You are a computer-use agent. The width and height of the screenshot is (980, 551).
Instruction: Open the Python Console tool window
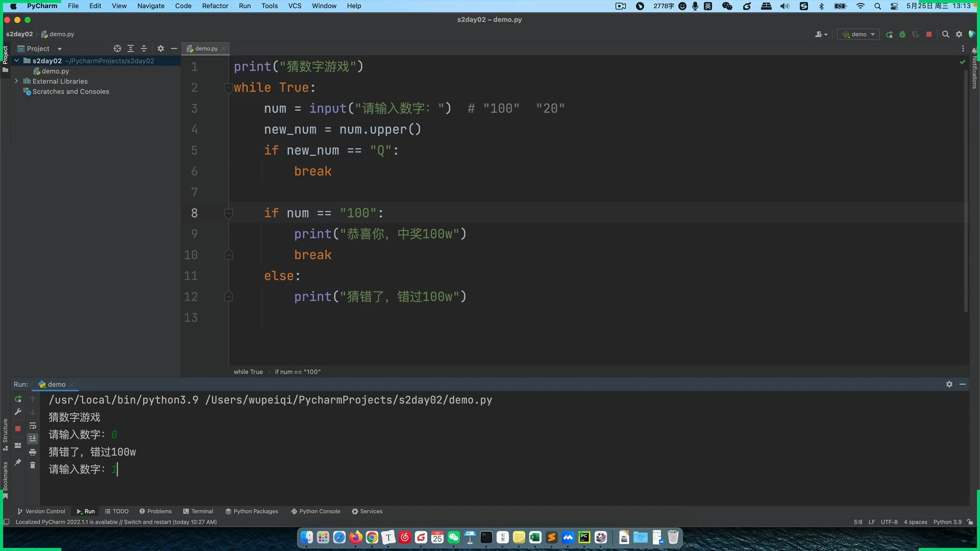[x=315, y=511]
